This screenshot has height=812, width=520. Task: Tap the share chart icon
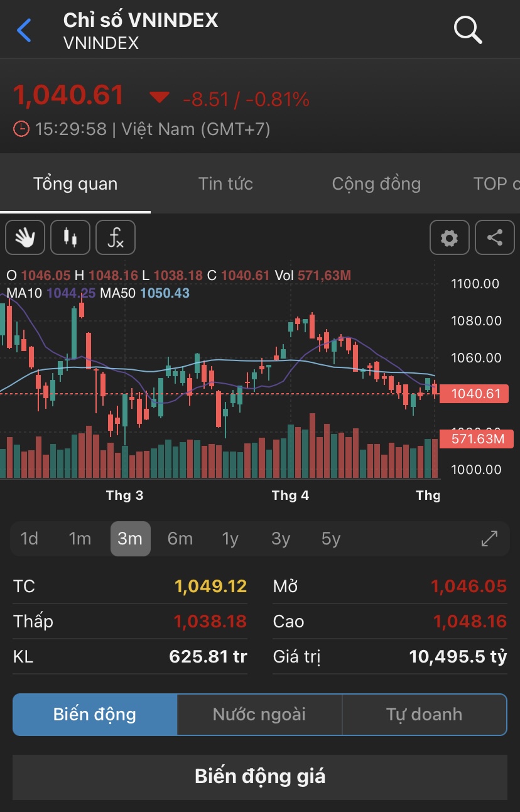[495, 237]
